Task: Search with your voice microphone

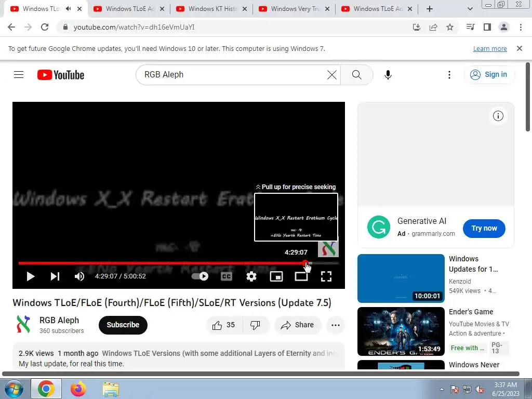Action: (388, 75)
